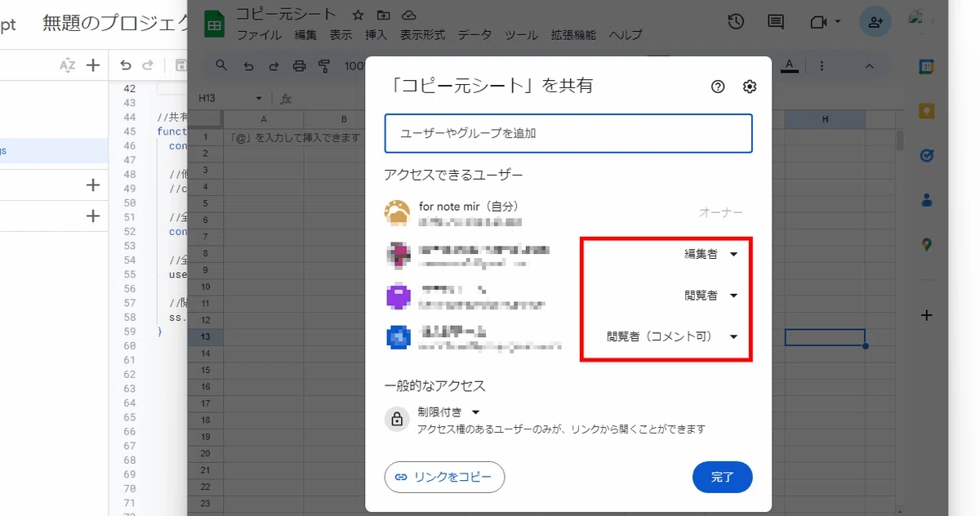Open the 編集者 role dropdown
The width and height of the screenshot is (980, 516).
(711, 254)
